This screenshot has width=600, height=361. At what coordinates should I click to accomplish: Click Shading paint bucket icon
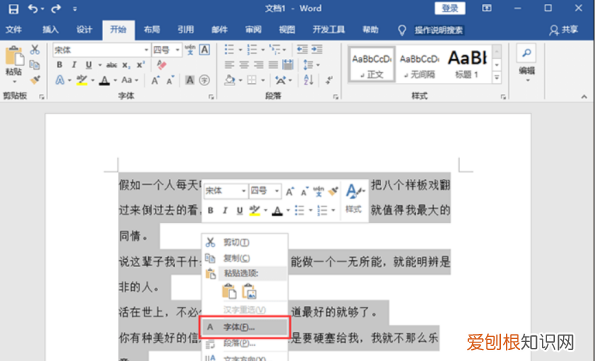click(230, 80)
